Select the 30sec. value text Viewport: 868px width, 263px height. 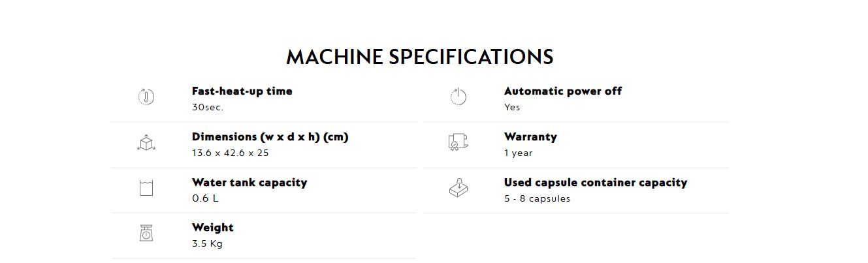point(208,108)
